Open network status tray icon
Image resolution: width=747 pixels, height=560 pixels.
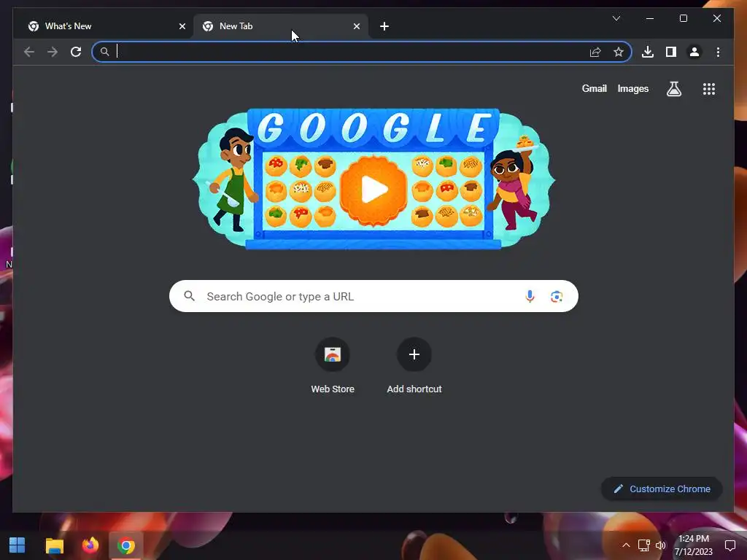coord(643,545)
